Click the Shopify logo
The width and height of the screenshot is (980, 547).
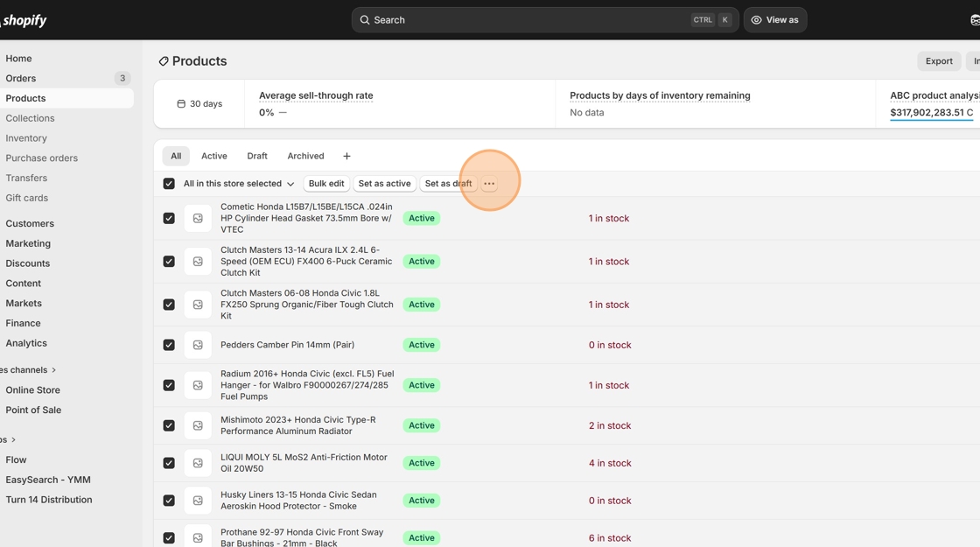point(24,20)
